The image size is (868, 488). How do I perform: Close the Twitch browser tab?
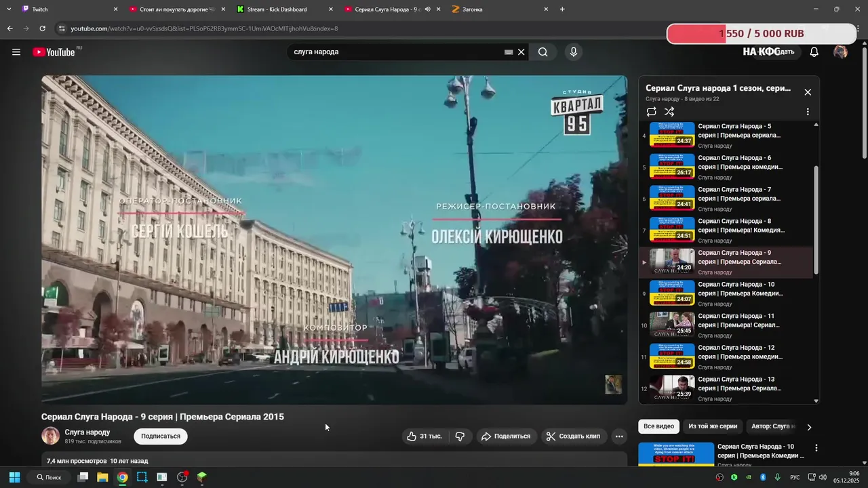click(x=115, y=9)
